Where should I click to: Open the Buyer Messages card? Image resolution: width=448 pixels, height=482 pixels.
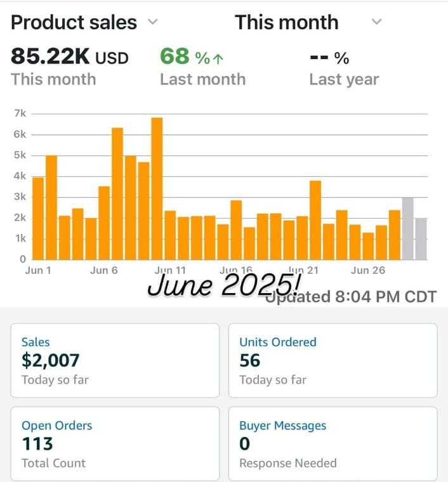333,443
